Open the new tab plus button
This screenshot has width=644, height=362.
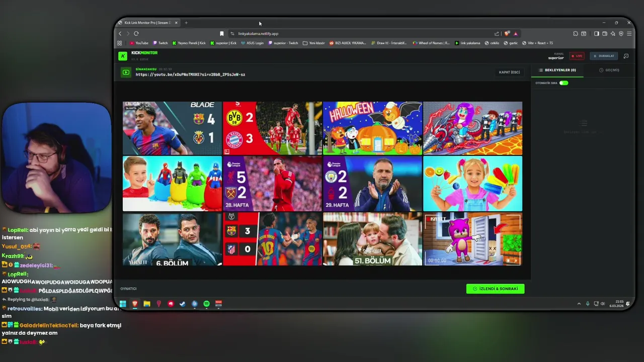[x=186, y=23]
